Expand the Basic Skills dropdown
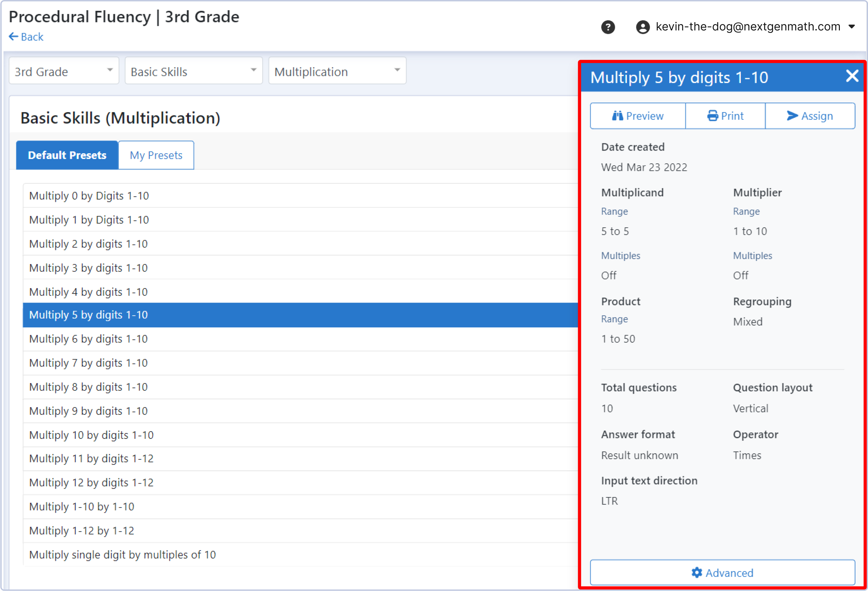Image resolution: width=868 pixels, height=591 pixels. (x=193, y=71)
